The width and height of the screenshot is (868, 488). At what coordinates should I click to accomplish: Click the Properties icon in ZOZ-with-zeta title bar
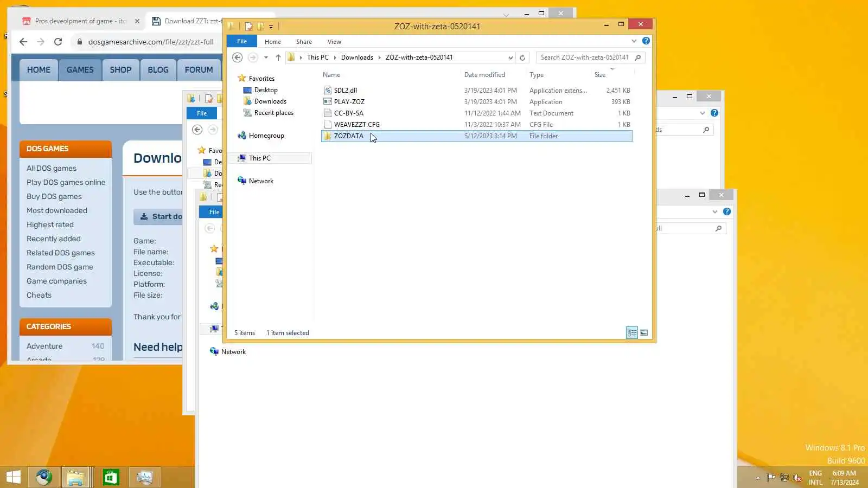click(248, 26)
